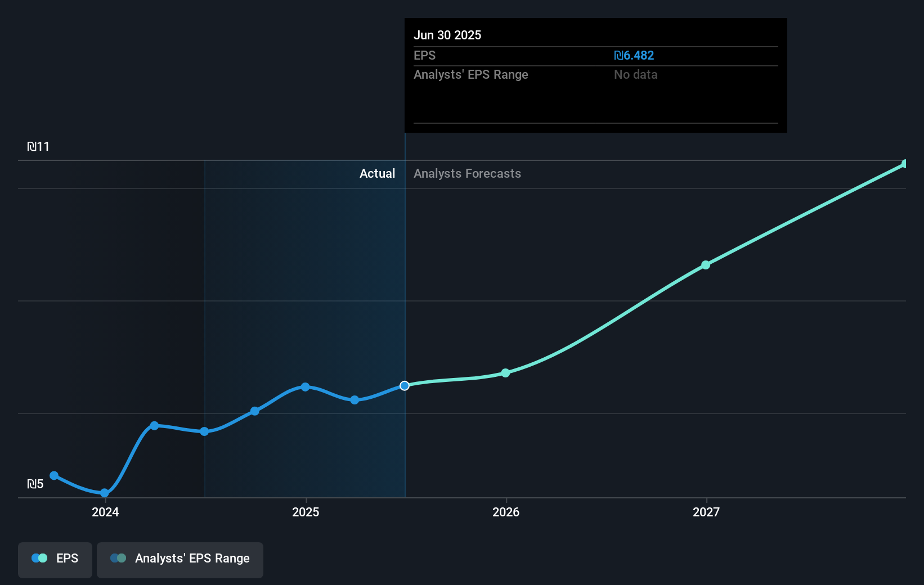The image size is (924, 585).
Task: Select the highlighted Jun 30 2025 data point
Action: coord(404,386)
